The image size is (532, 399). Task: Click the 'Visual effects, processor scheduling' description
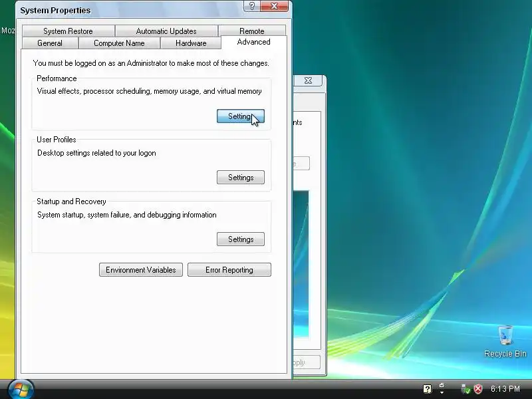pyautogui.click(x=149, y=91)
